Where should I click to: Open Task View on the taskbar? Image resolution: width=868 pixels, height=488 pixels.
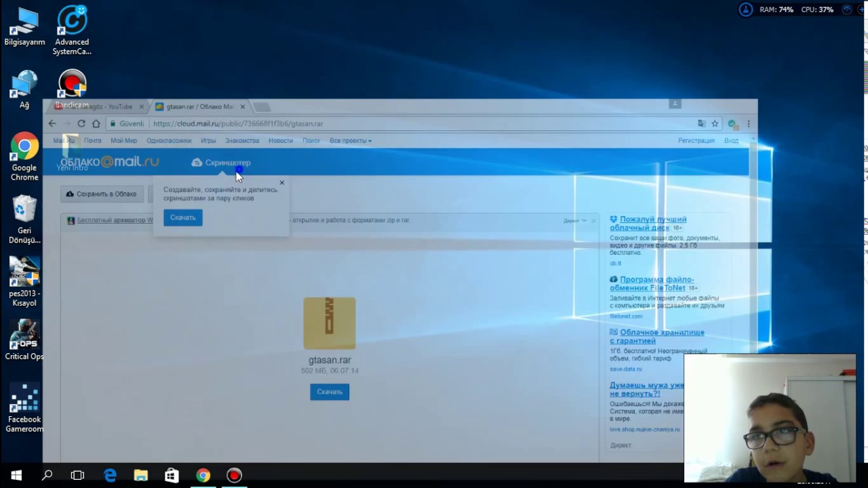click(77, 475)
